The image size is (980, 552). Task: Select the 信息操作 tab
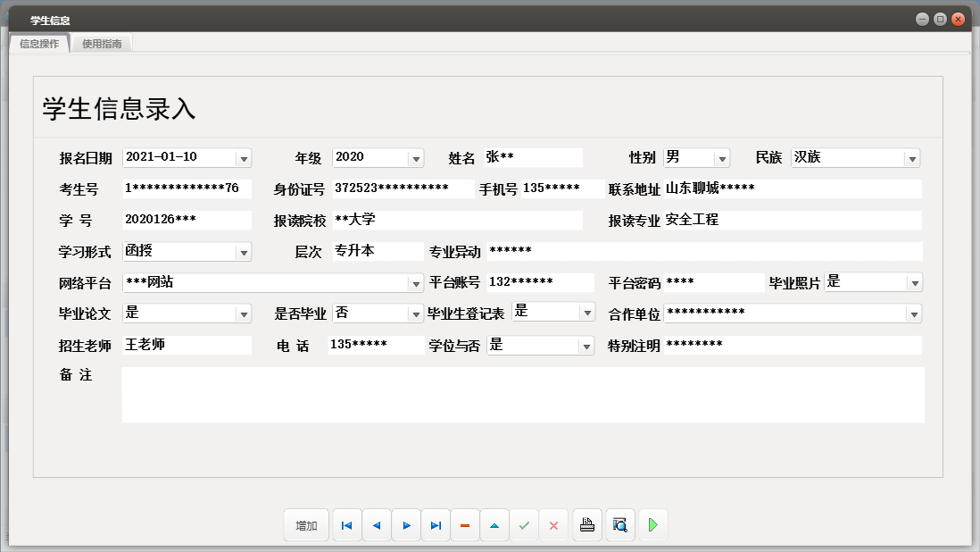[x=39, y=43]
